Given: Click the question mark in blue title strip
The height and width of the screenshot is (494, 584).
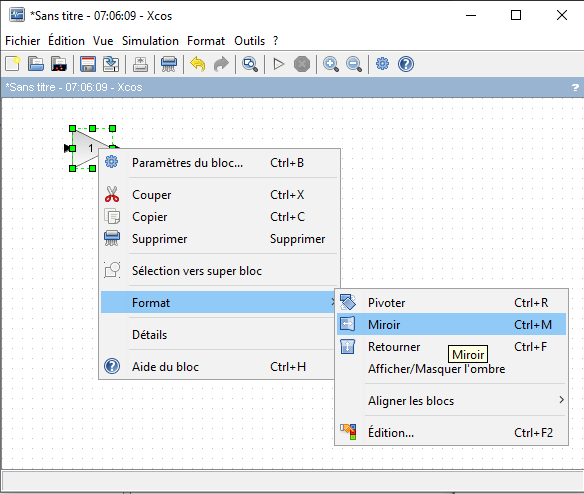Looking at the screenshot, I should 575,87.
